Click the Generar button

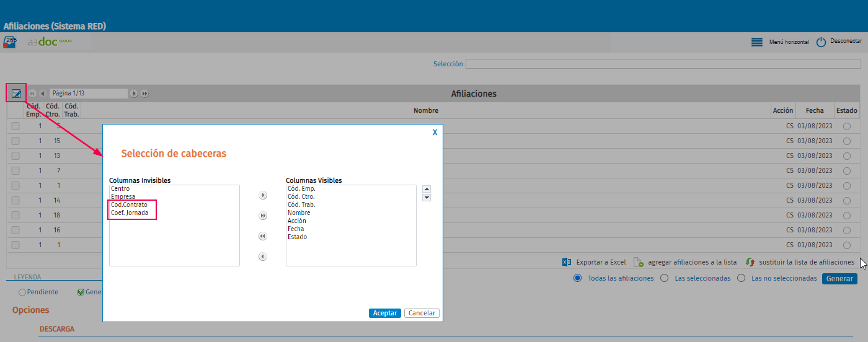(839, 278)
